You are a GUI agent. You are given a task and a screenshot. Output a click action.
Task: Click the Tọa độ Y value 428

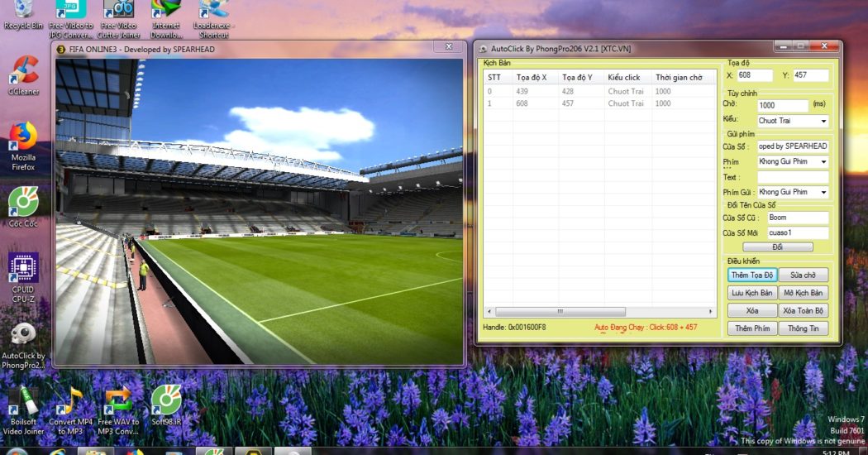(x=567, y=92)
